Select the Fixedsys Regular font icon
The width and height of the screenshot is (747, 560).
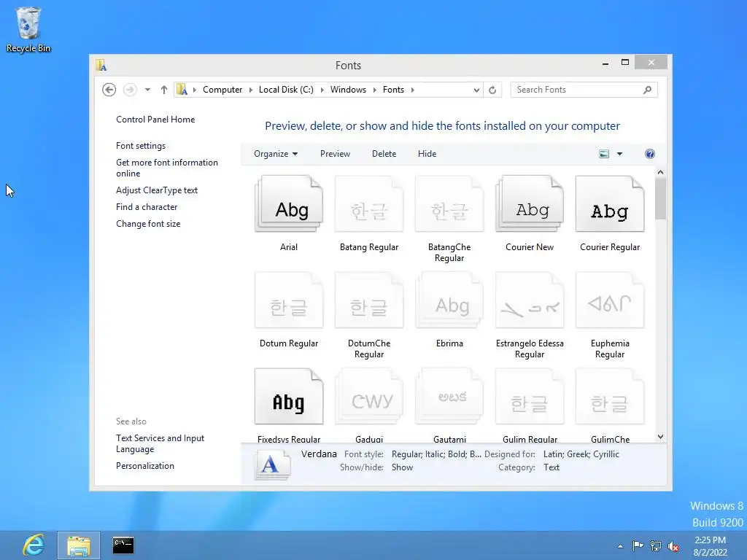click(x=289, y=396)
